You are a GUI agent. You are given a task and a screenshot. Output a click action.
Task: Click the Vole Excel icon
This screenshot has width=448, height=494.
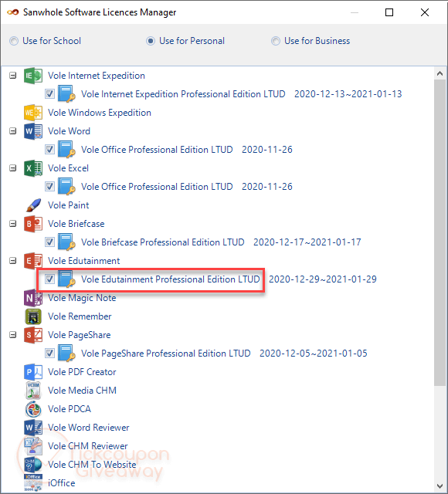[x=33, y=168]
